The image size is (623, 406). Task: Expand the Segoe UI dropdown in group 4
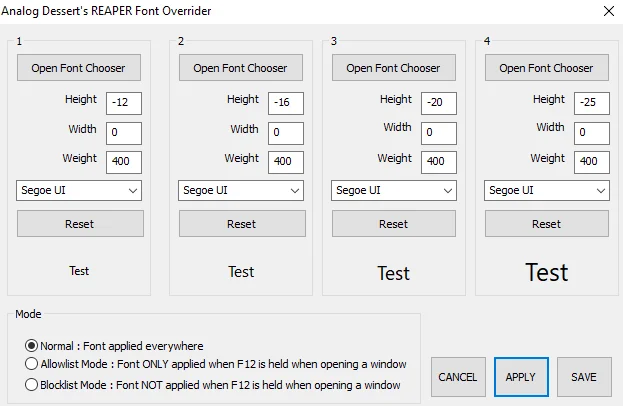pos(547,191)
